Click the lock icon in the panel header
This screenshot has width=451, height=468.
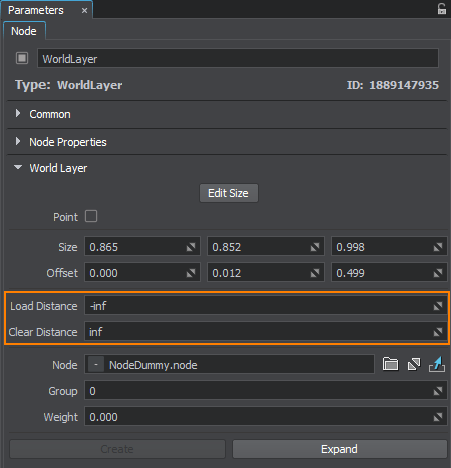442,9
